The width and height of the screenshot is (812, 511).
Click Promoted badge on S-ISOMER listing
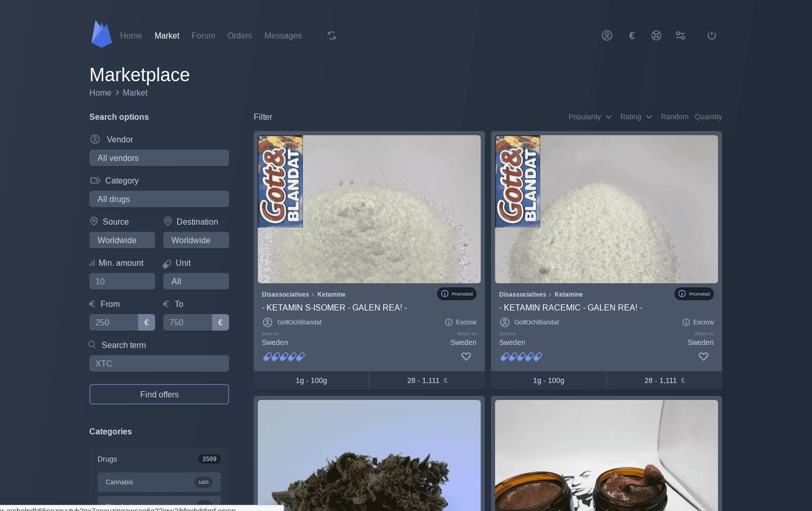[x=457, y=294]
